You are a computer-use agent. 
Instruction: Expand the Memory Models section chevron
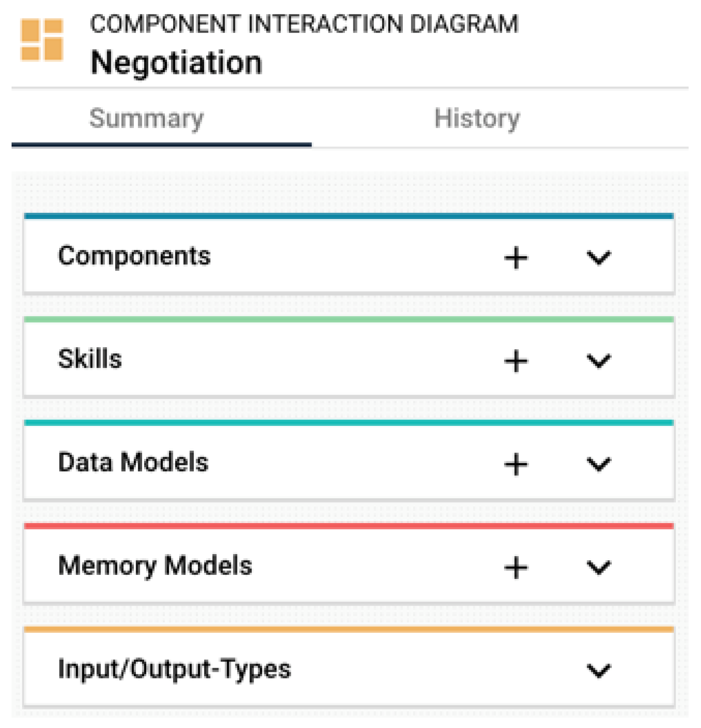(x=599, y=567)
